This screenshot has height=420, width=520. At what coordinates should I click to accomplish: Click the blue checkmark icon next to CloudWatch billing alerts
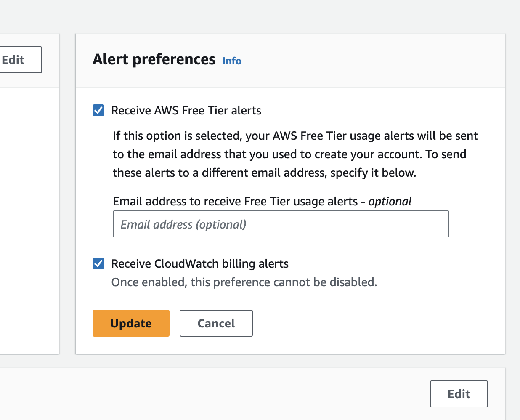coord(98,264)
